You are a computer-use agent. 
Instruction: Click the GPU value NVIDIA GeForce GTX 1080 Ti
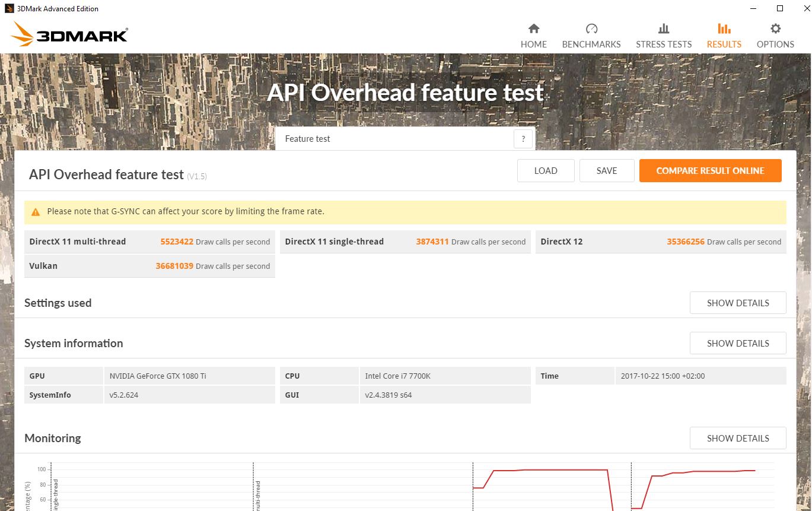(158, 376)
